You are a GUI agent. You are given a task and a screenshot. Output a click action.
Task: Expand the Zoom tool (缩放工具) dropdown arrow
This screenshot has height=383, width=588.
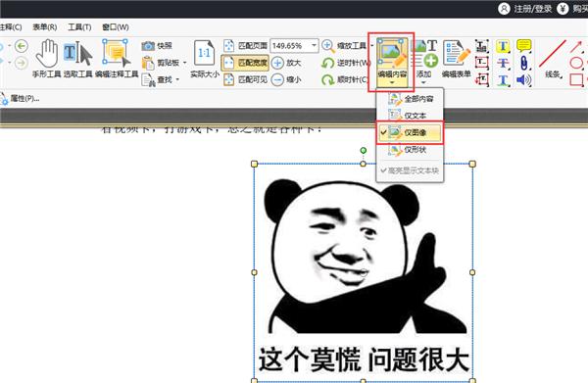[x=371, y=46]
